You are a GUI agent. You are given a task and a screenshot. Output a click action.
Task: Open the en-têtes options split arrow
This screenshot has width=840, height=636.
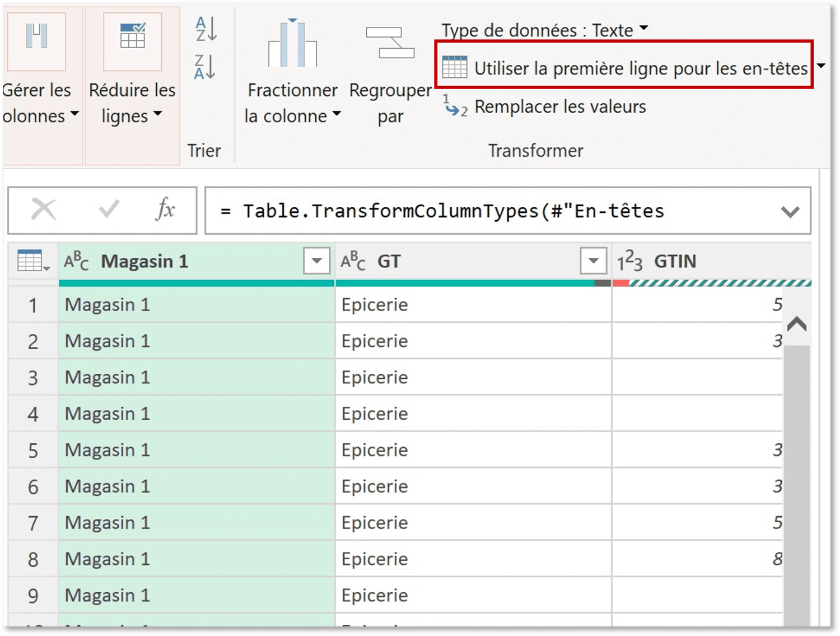point(821,66)
